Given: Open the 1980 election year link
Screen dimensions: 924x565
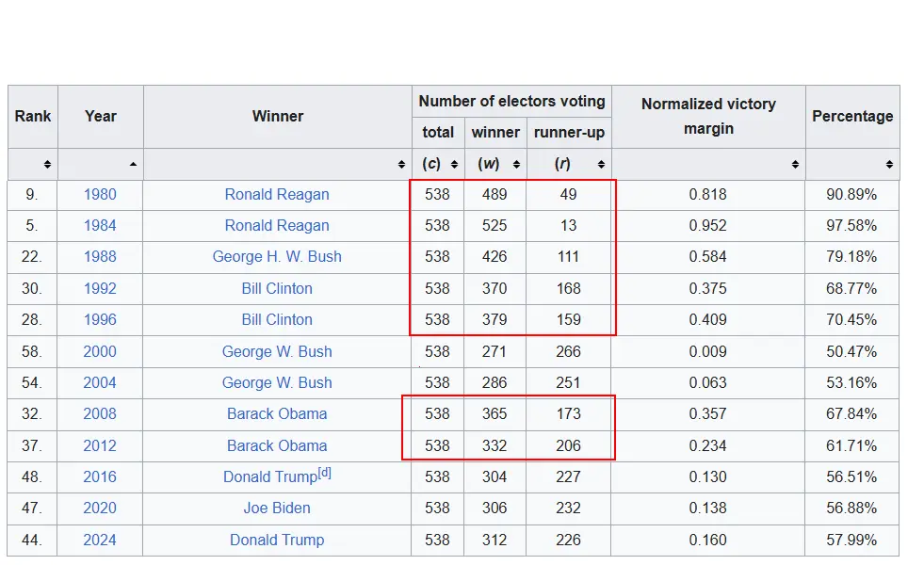Looking at the screenshot, I should (100, 195).
